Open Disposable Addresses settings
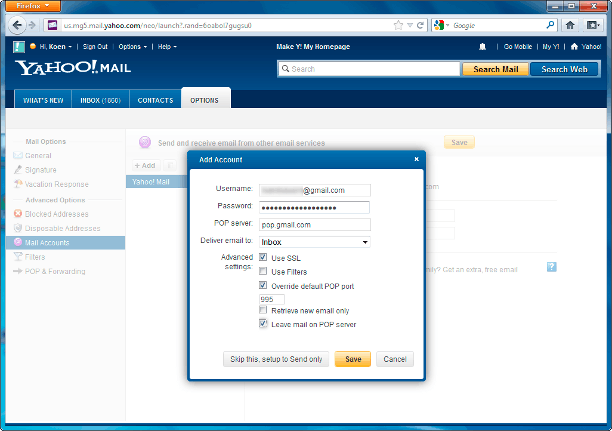The height and width of the screenshot is (431, 612). tap(62, 228)
